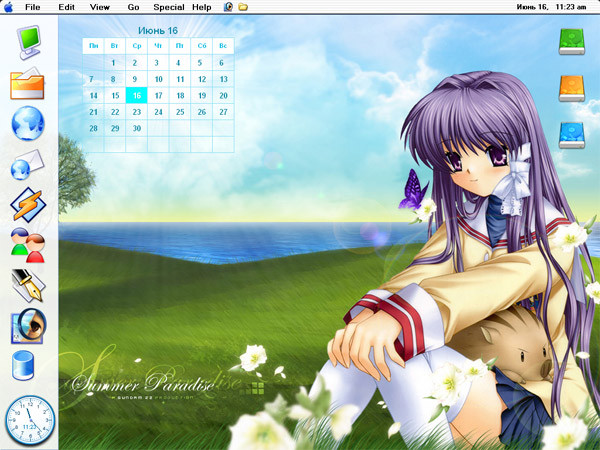Open the green hard drive icon

(572, 41)
